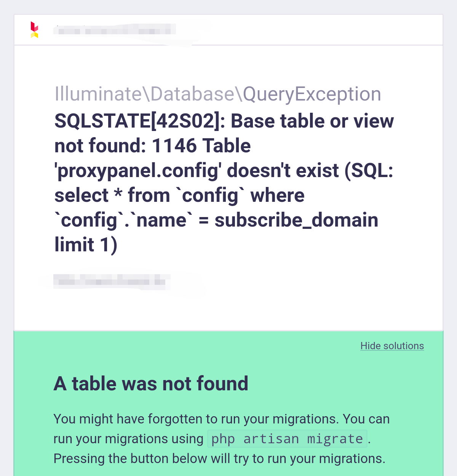Click the migrations hint paragraph
The width and height of the screenshot is (457, 476).
click(221, 438)
